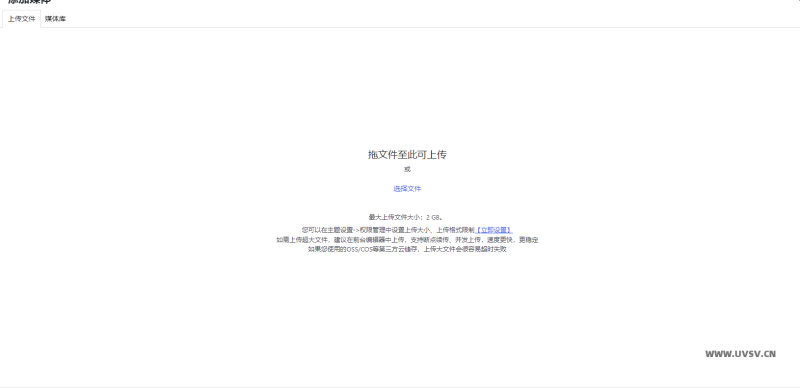The width and height of the screenshot is (800, 388).
Task: Switch to the 上传文件 tab
Action: coord(21,19)
